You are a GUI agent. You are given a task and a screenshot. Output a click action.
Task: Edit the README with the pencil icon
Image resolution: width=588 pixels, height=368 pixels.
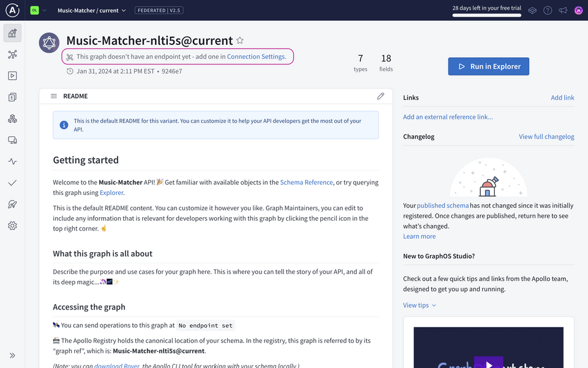(380, 96)
